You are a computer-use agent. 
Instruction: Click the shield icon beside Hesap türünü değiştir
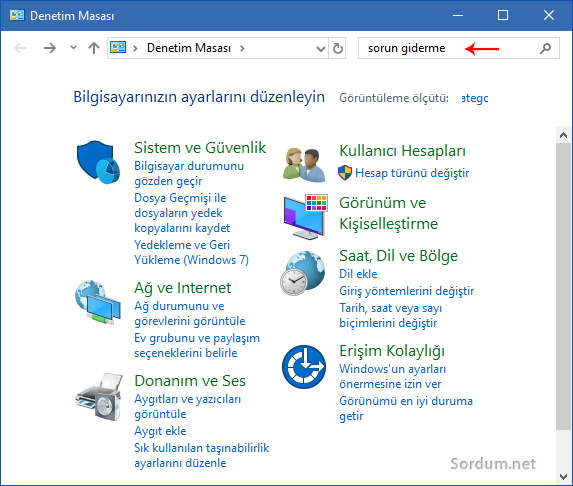(345, 172)
